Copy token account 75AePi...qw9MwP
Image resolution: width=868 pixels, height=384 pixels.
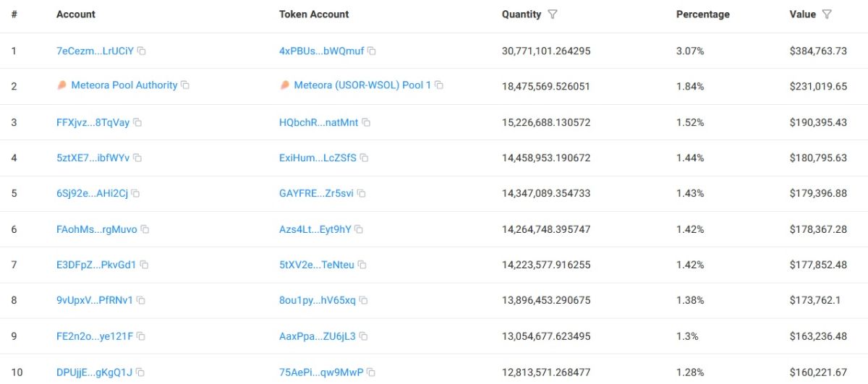371,372
